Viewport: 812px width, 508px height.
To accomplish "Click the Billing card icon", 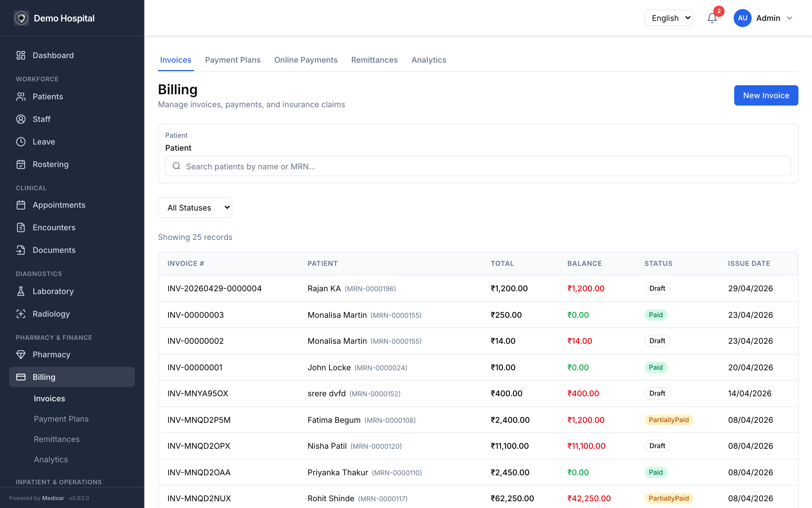I will click(x=21, y=377).
